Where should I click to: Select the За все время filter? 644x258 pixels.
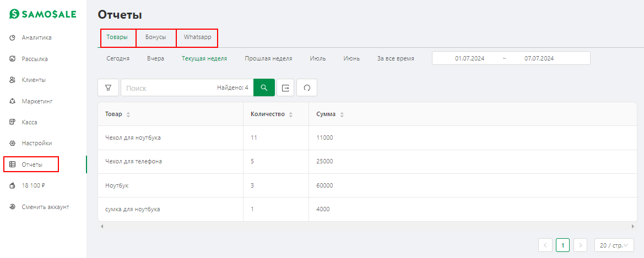[396, 58]
